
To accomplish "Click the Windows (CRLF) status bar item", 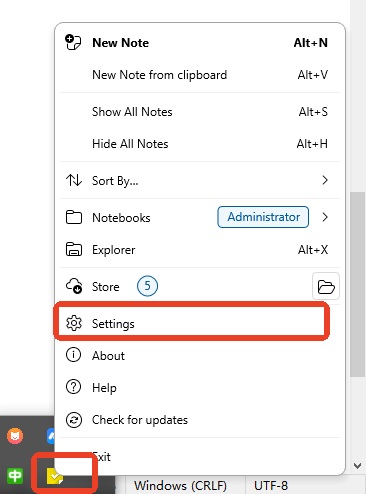I will click(x=180, y=485).
